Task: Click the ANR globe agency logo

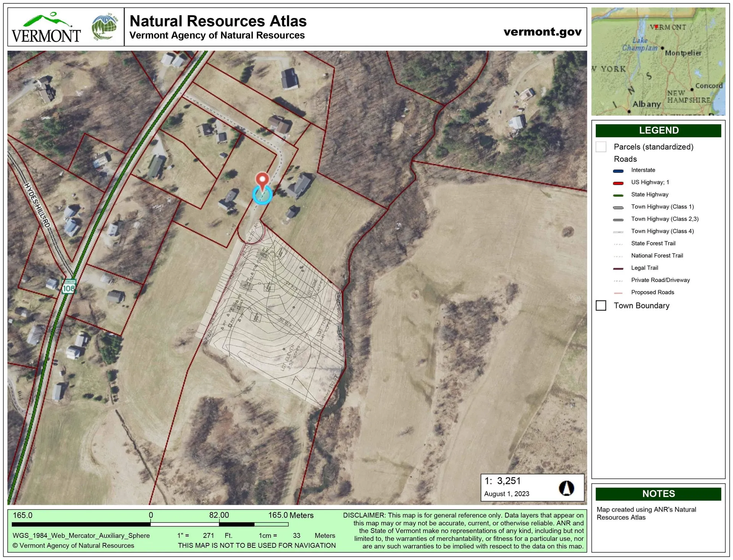Action: click(x=105, y=27)
